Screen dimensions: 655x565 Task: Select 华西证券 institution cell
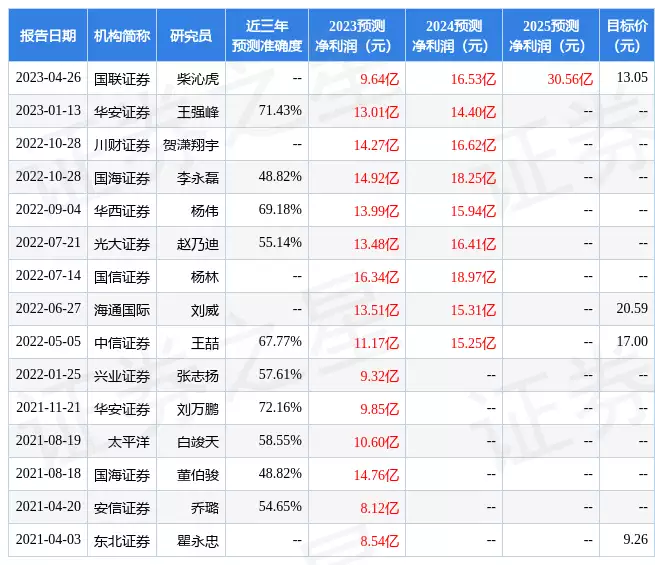(x=122, y=211)
